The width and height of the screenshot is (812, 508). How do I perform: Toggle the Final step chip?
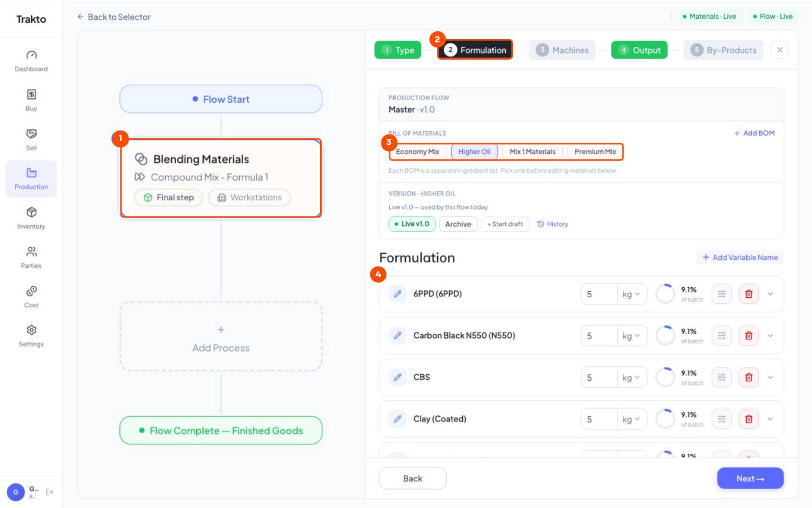click(168, 197)
